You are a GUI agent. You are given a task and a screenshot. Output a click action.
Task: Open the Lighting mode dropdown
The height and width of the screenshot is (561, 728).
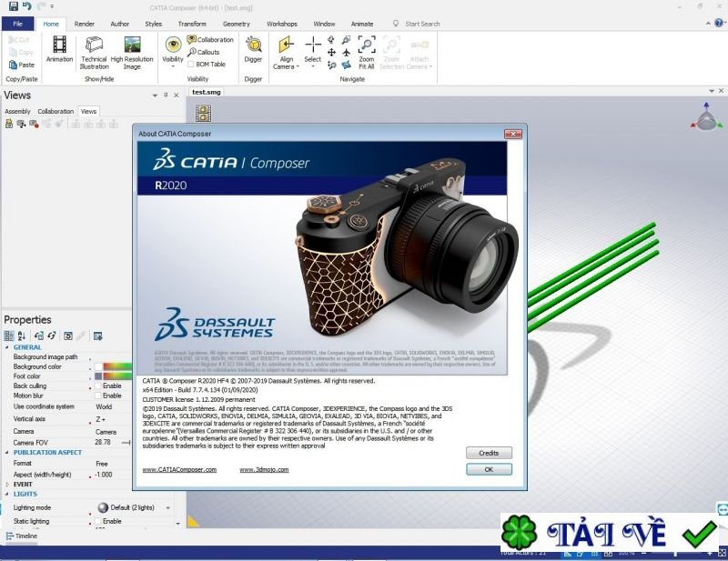coord(167,507)
